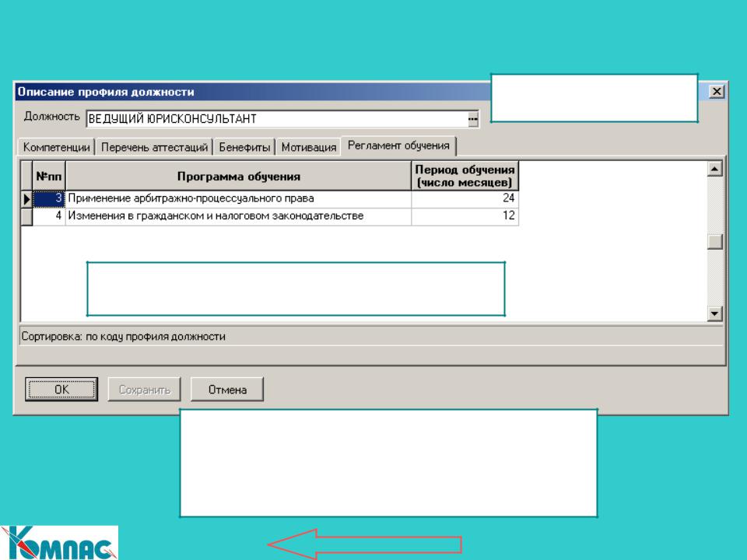The width and height of the screenshot is (747, 560).
Task: Select row number cell 4
Action: pos(48,215)
